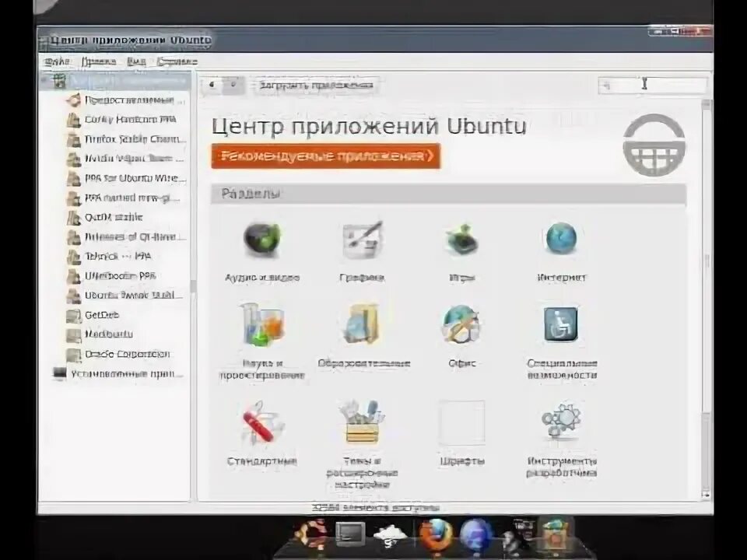Select the Tehnick PPA source
This screenshot has height=560, width=747.
109,257
